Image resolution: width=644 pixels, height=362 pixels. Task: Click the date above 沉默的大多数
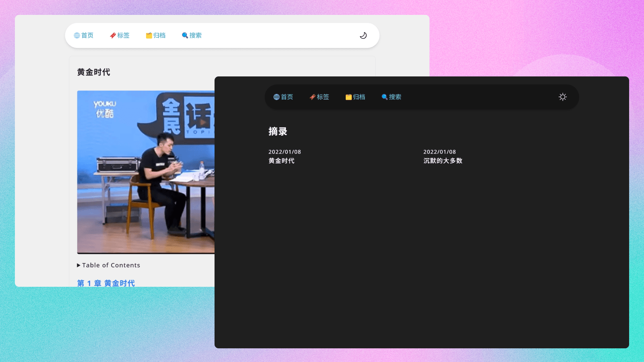coord(440,152)
